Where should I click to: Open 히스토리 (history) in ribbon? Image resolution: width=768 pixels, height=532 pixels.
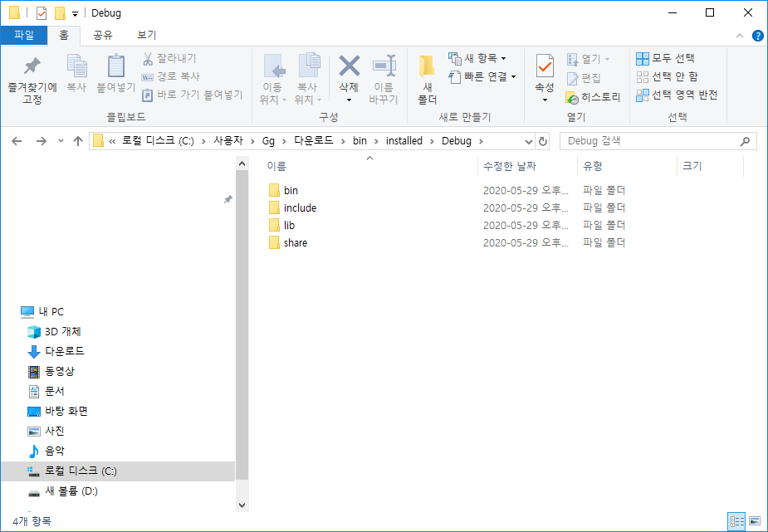point(593,97)
